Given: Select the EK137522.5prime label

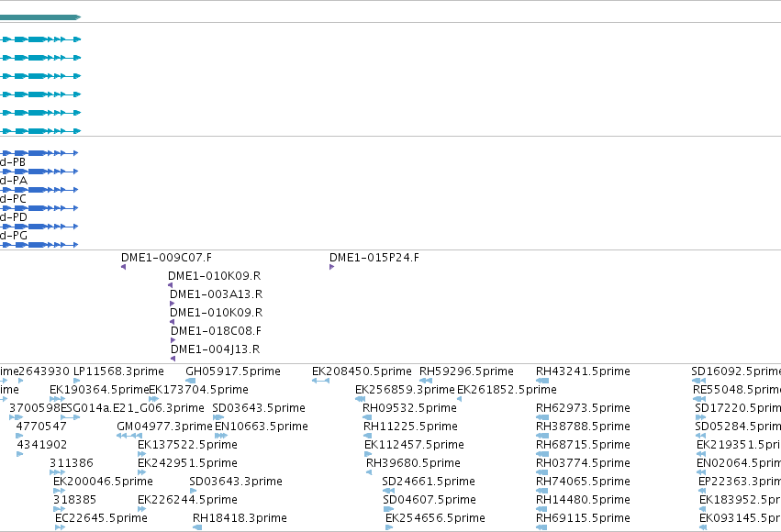Looking at the screenshot, I should pyautogui.click(x=187, y=445).
